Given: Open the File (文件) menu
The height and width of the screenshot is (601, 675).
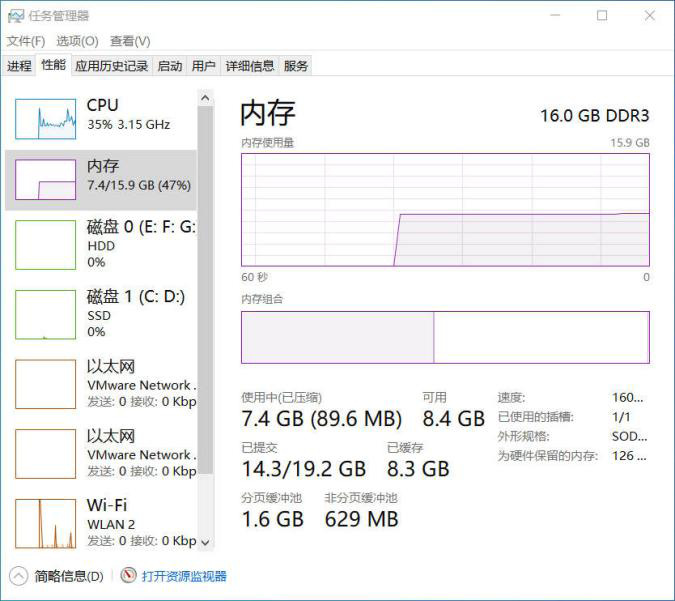Looking at the screenshot, I should tap(26, 41).
